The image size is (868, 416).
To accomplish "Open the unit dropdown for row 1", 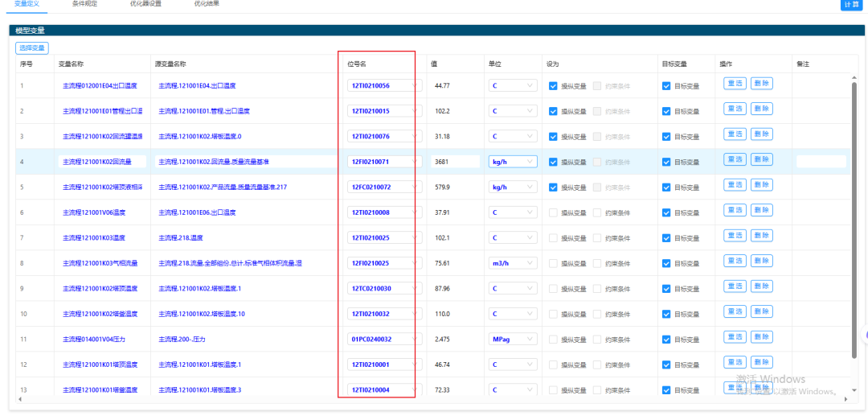I will click(513, 86).
